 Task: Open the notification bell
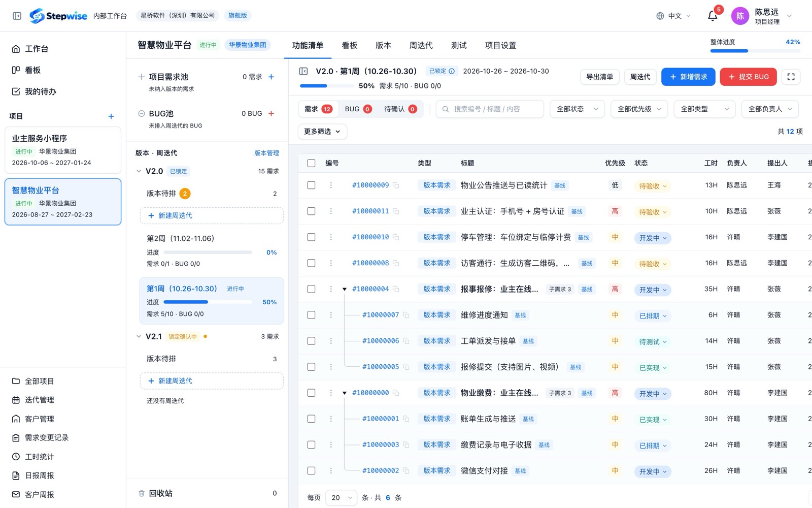[713, 16]
